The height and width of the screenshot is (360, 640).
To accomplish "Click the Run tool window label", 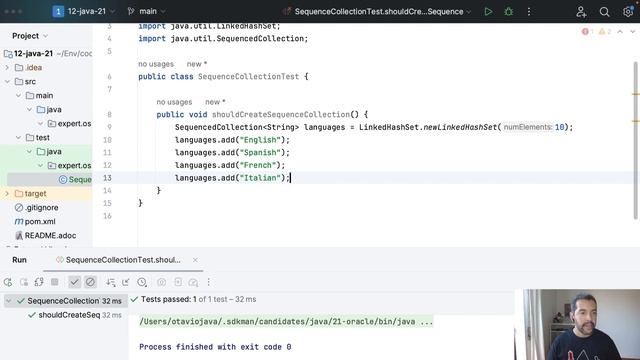I will click(x=19, y=260).
